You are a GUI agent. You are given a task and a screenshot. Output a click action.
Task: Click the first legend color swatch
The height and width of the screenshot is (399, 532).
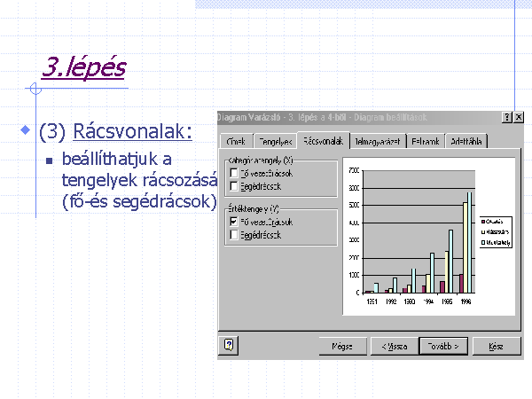[x=482, y=221]
